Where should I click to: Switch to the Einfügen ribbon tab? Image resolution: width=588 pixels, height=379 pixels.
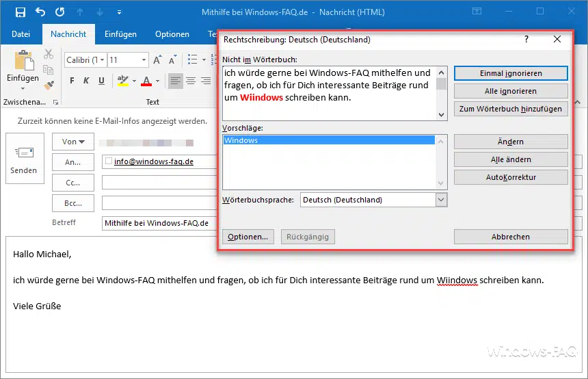tap(120, 34)
